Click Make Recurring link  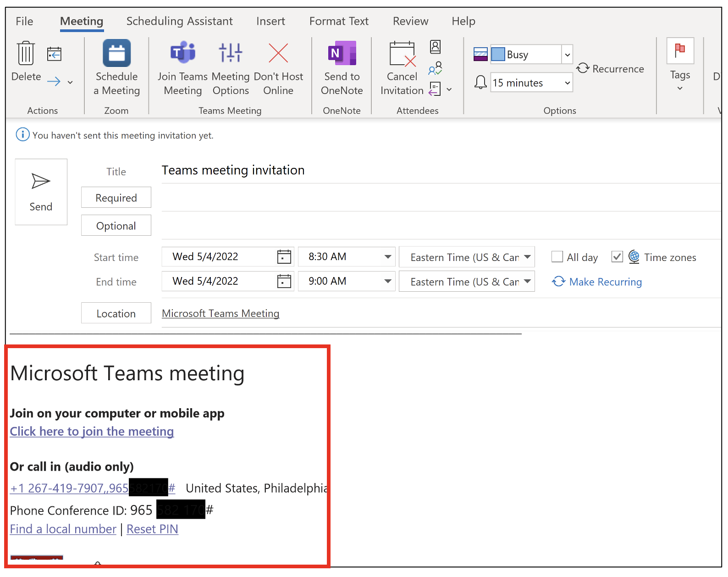coord(597,282)
